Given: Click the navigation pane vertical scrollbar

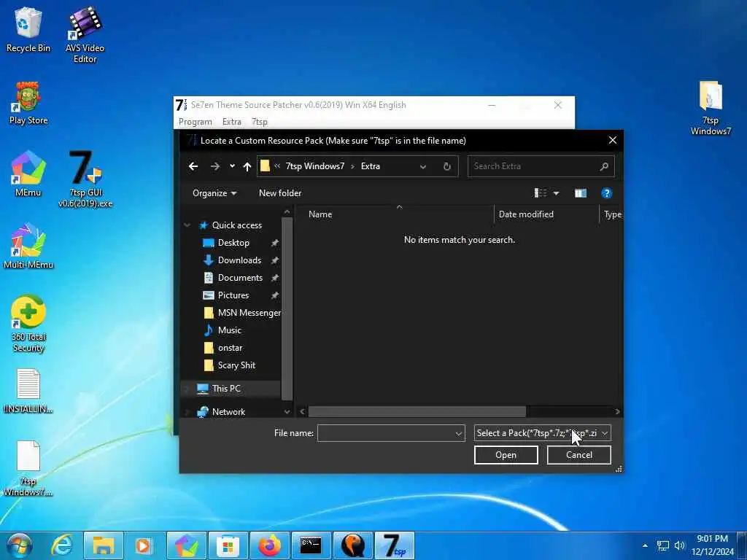Looking at the screenshot, I should coord(287,308).
